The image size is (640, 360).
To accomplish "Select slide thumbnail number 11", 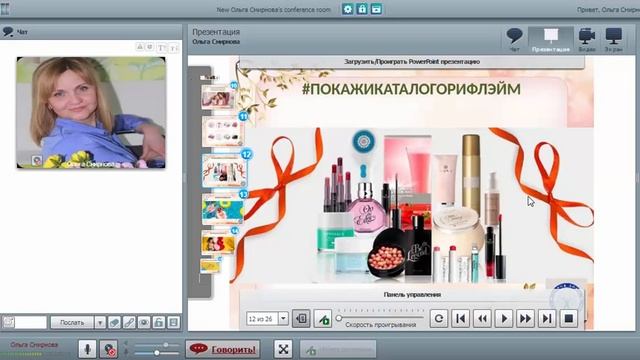I will click(x=223, y=131).
